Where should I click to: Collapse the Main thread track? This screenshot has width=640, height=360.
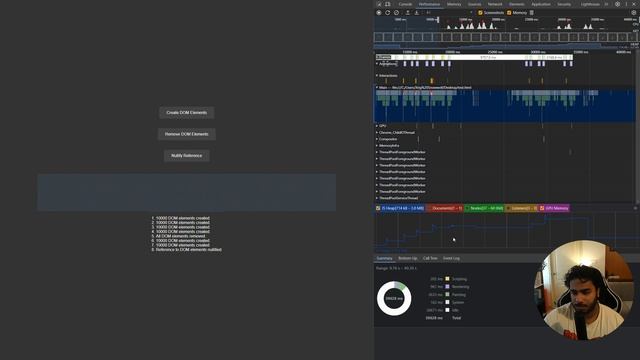[377, 87]
